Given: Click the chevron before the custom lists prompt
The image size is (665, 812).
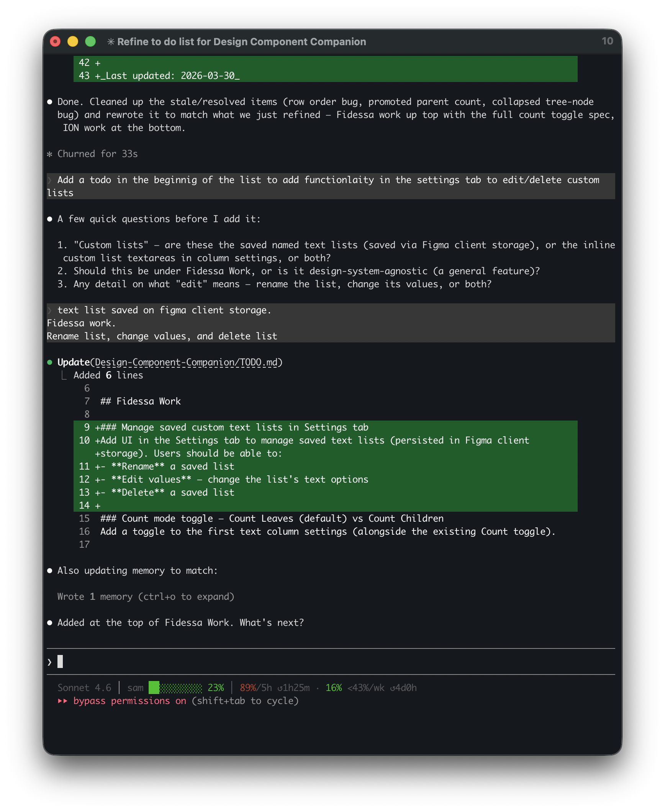Looking at the screenshot, I should (50, 180).
